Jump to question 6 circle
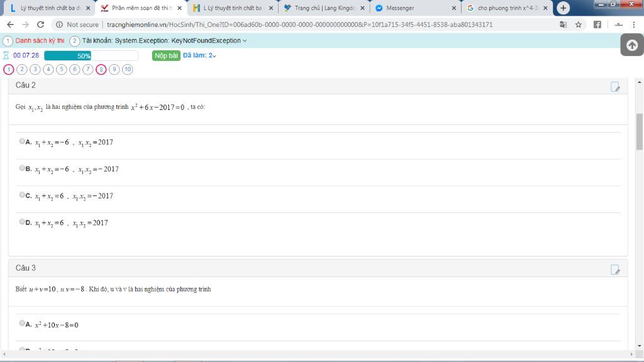This screenshot has width=644, height=362. pyautogui.click(x=74, y=69)
